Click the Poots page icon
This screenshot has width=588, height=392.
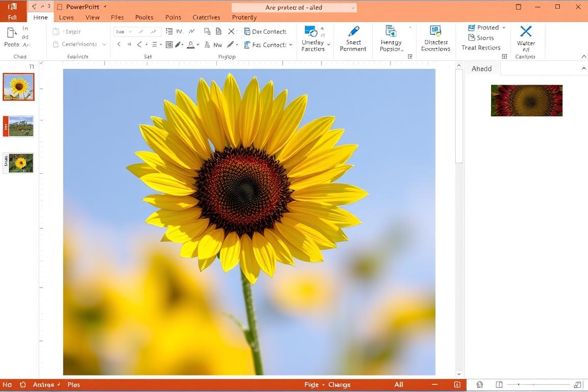[11, 34]
